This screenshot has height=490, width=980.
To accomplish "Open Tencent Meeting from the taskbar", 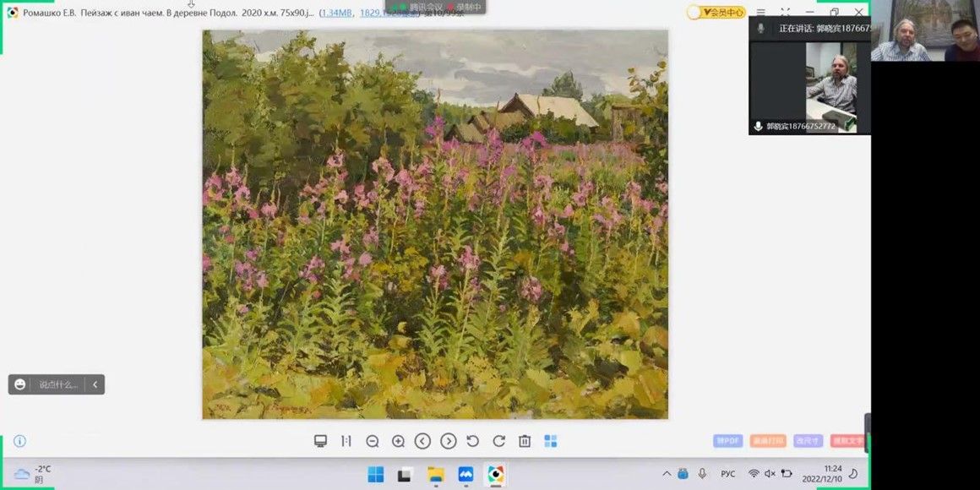I will pos(465,475).
